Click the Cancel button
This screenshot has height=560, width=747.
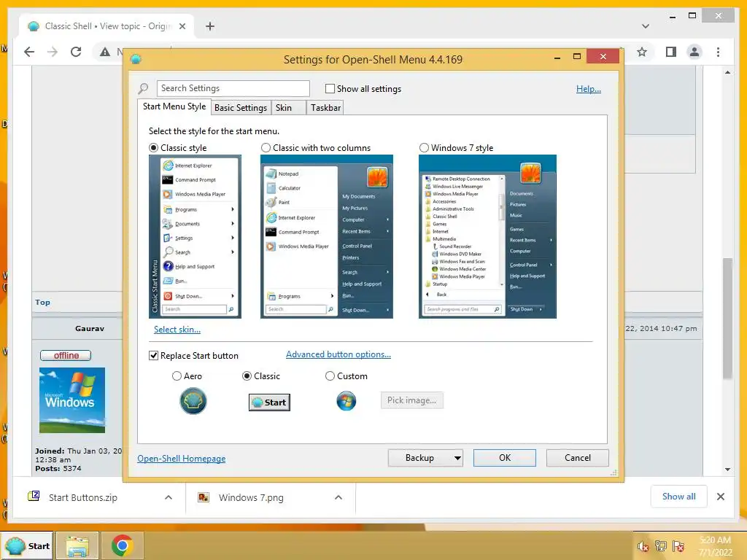pos(578,458)
